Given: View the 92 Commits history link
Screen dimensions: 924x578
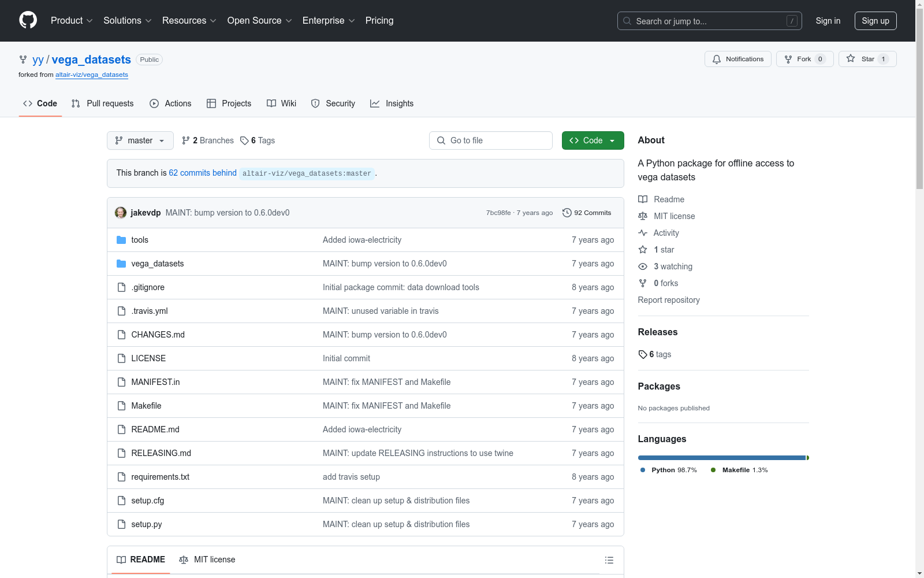Looking at the screenshot, I should pos(587,213).
